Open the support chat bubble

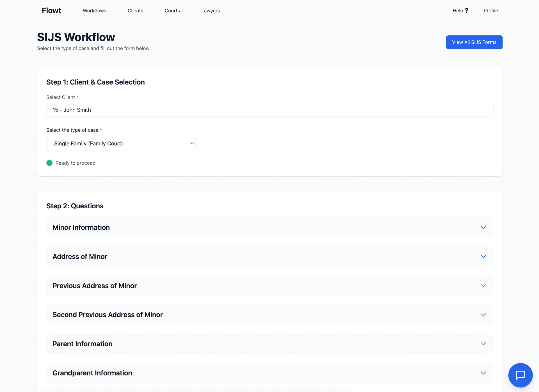point(520,375)
